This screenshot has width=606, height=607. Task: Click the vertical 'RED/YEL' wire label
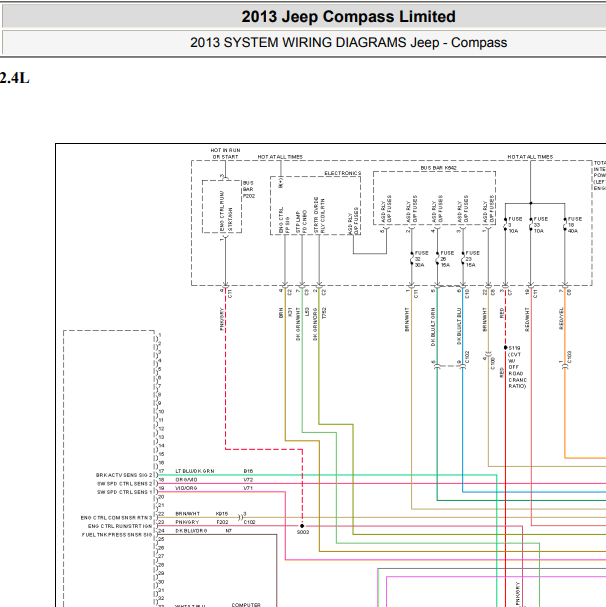561,319
